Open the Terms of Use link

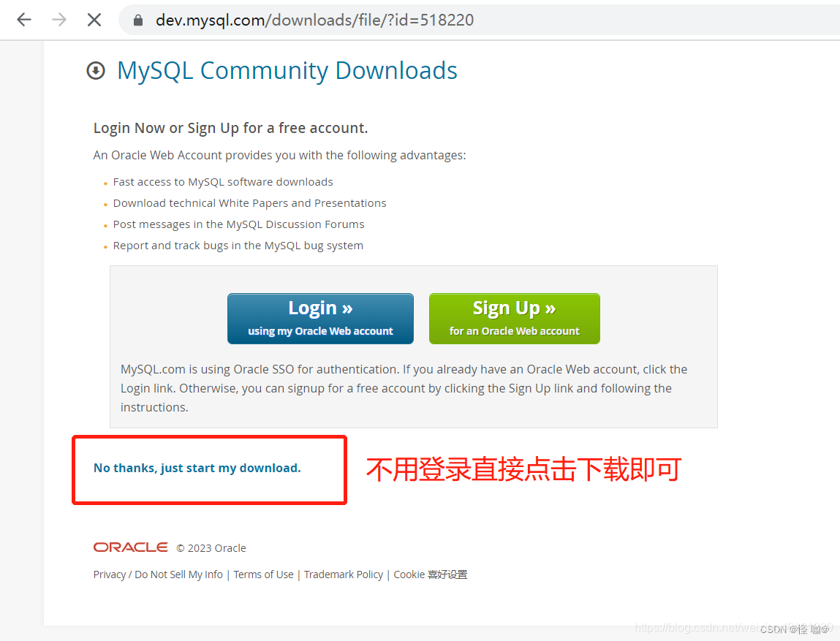point(264,574)
